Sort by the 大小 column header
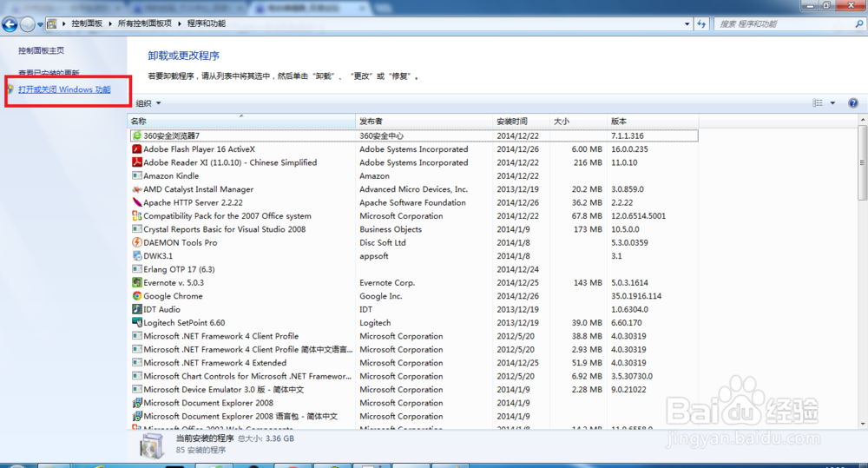The width and height of the screenshot is (868, 468). pos(578,121)
